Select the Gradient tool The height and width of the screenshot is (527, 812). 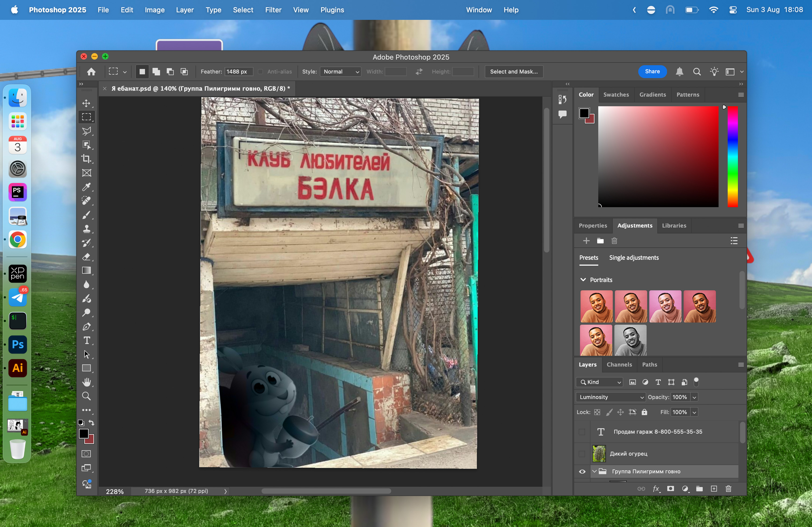pos(86,271)
